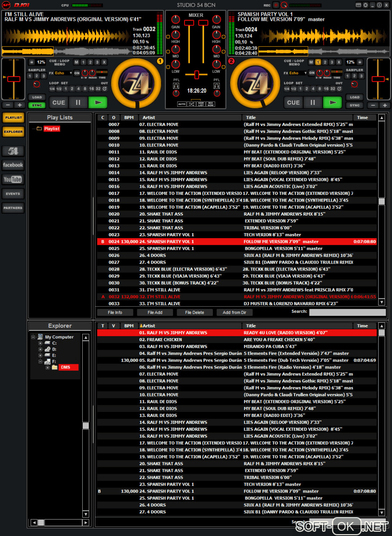Open the PARTNERS sidebar tab
The width and height of the screenshot is (392, 536).
[13, 208]
